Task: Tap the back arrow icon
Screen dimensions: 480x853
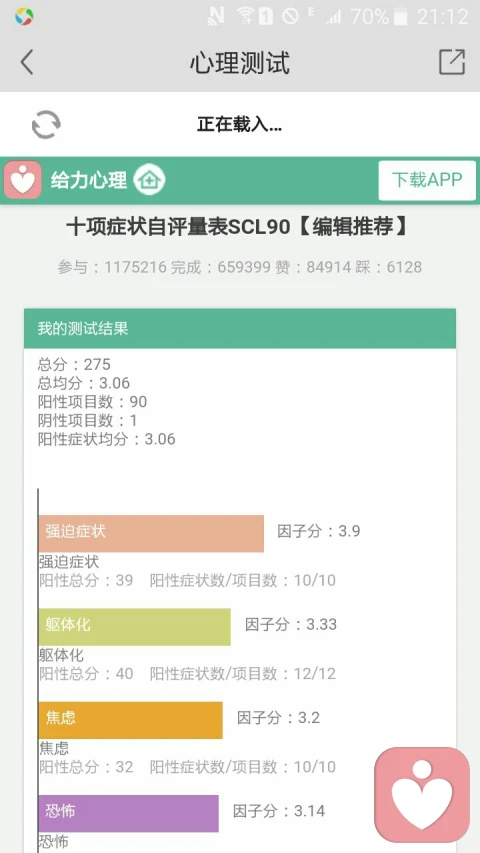Action: tap(27, 62)
